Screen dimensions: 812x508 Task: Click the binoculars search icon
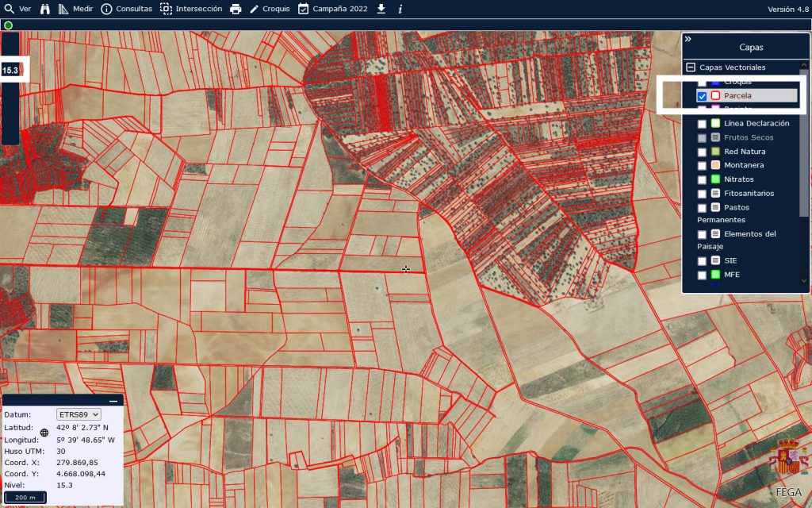pos(44,9)
